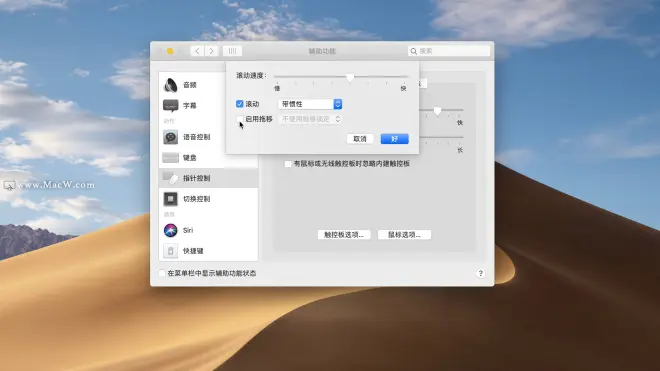This screenshot has height=371, width=660.
Task: Open 鼠标选项... button
Action: pyautogui.click(x=404, y=235)
